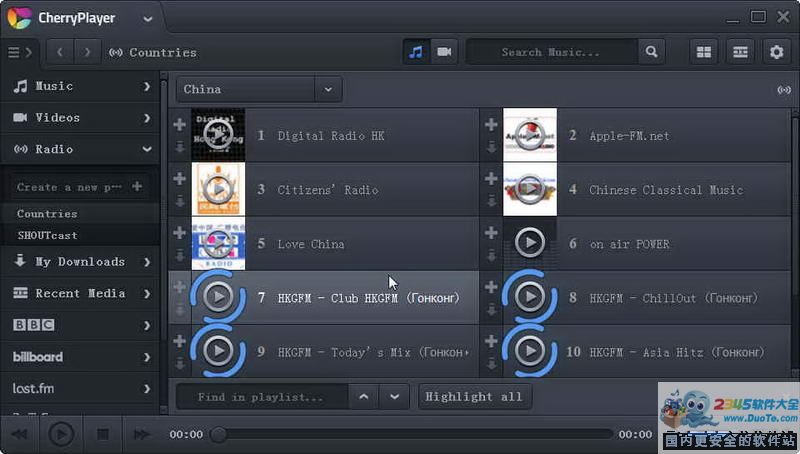Click the Find in playlist field
Image resolution: width=800 pixels, height=454 pixels.
(x=262, y=397)
